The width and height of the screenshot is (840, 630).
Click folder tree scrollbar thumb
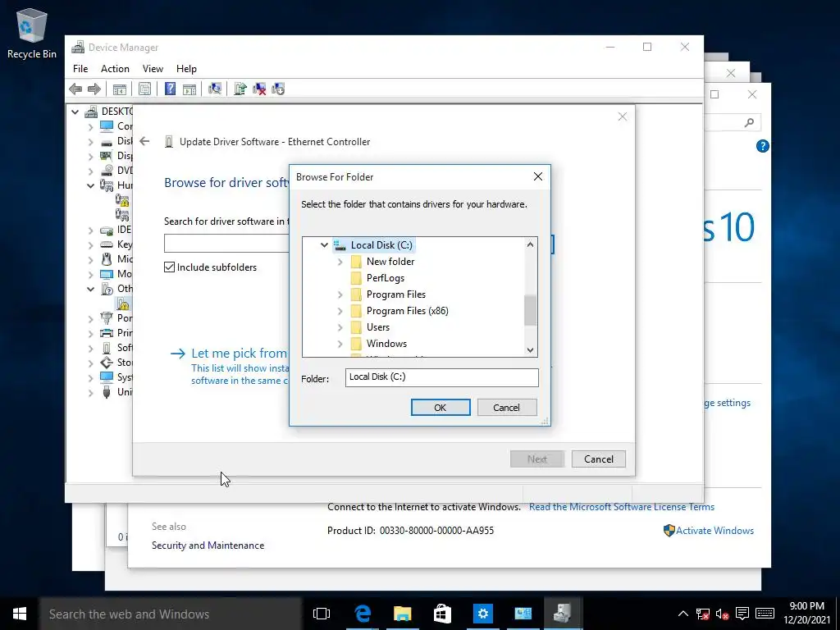[530, 310]
